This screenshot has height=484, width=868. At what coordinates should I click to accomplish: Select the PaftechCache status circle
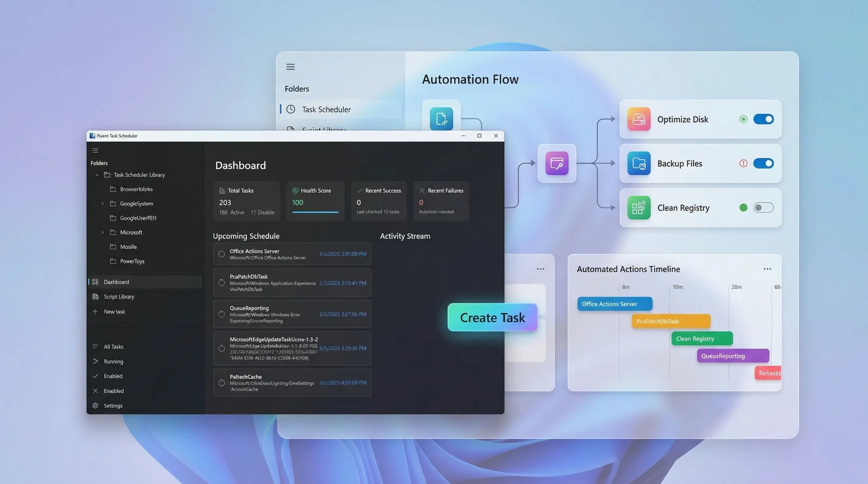221,383
